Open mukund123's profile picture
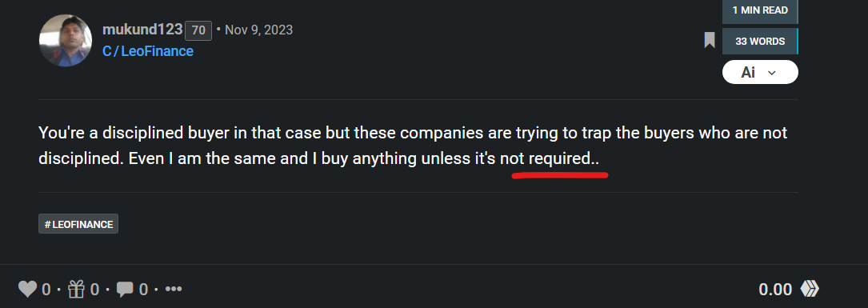Screen dimensions: 868x308 pyautogui.click(x=66, y=41)
